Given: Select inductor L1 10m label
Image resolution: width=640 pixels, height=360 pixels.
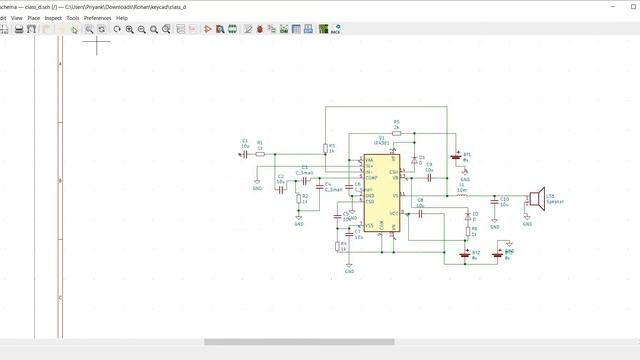Looking at the screenshot, I should 462,188.
